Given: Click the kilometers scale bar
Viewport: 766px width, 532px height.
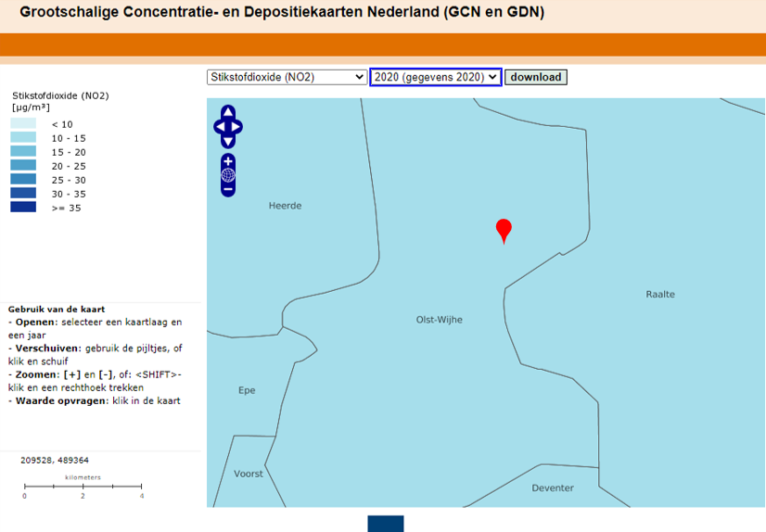Looking at the screenshot, I should point(83,487).
